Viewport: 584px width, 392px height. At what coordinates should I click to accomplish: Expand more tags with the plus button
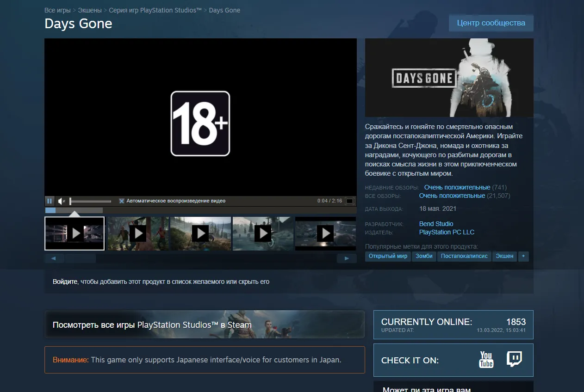pyautogui.click(x=523, y=256)
